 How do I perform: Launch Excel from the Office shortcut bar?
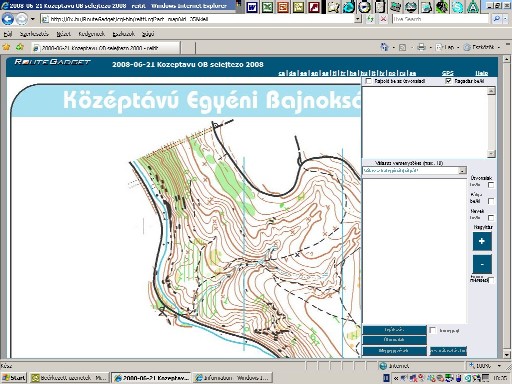pos(267,7)
